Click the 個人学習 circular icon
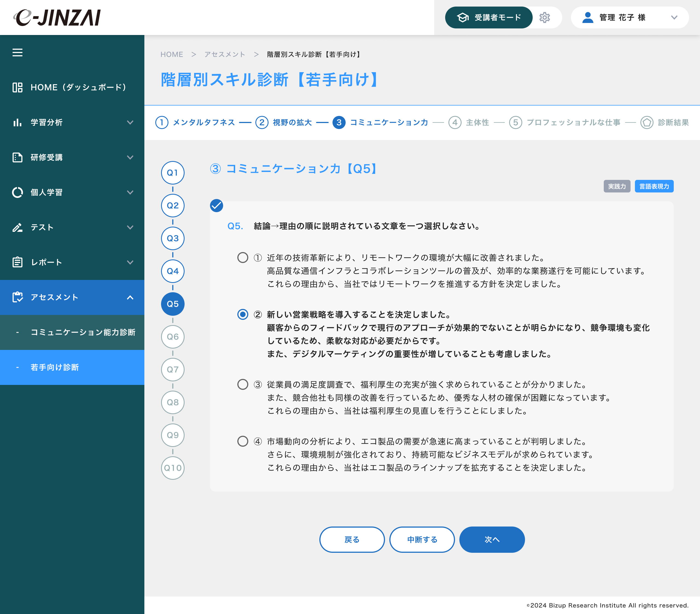Screen dimensions: 700x614 tap(17, 192)
